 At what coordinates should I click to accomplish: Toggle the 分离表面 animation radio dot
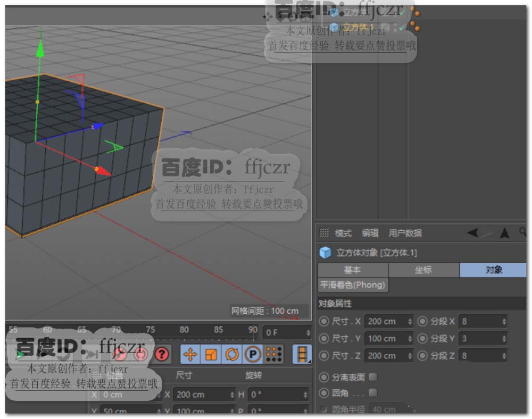[324, 377]
